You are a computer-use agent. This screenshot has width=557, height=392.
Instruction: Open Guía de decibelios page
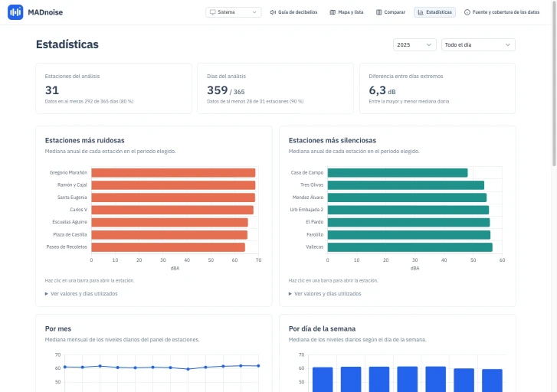293,12
